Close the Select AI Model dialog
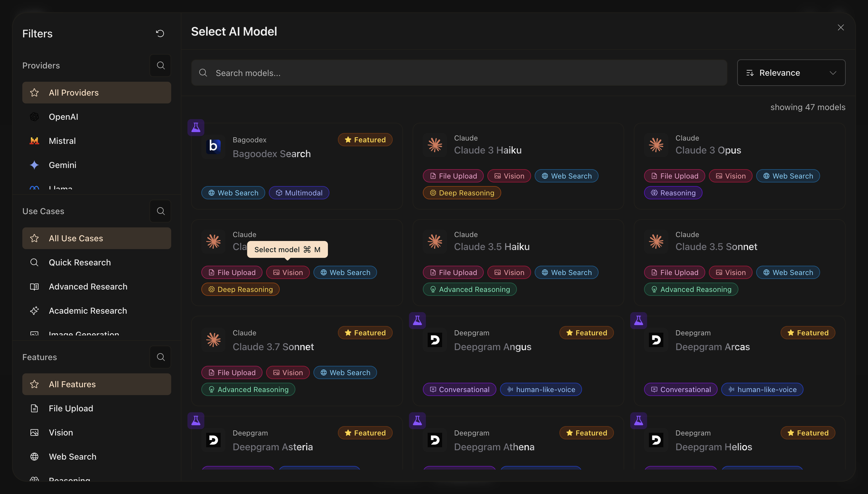This screenshot has width=868, height=494. coord(840,27)
